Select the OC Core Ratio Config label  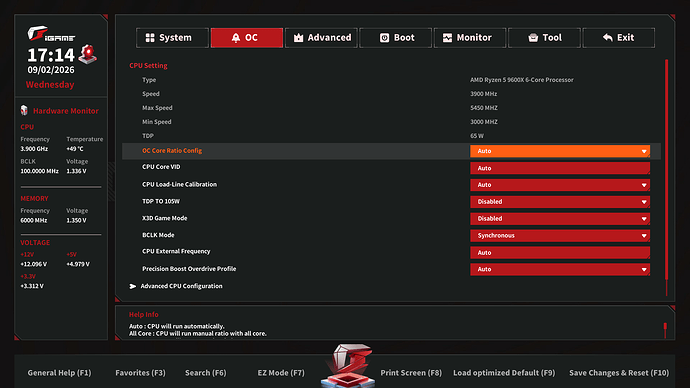tap(172, 150)
